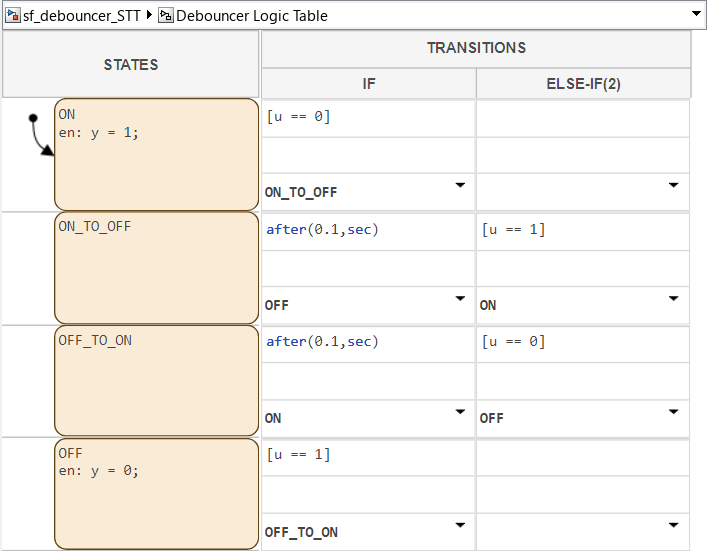
Task: Open OFF_TO_ON destination dropdown in OFF row
Action: (x=460, y=526)
